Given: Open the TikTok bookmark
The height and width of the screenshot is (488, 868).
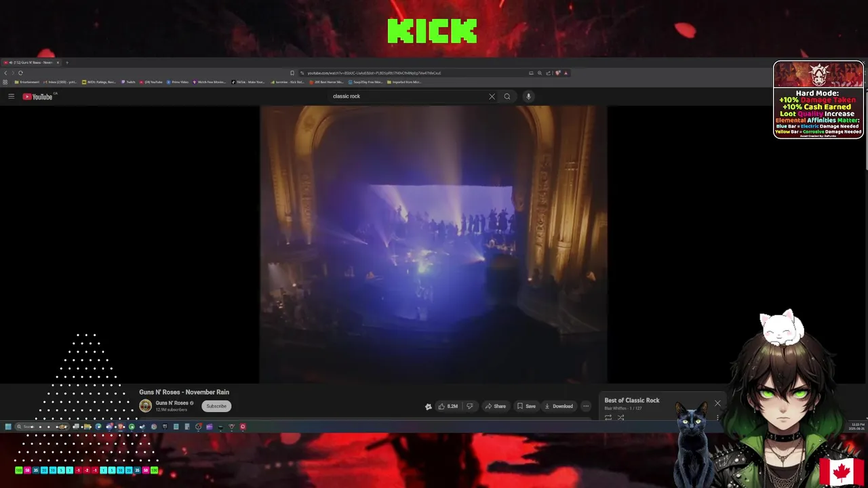Looking at the screenshot, I should click(x=248, y=82).
